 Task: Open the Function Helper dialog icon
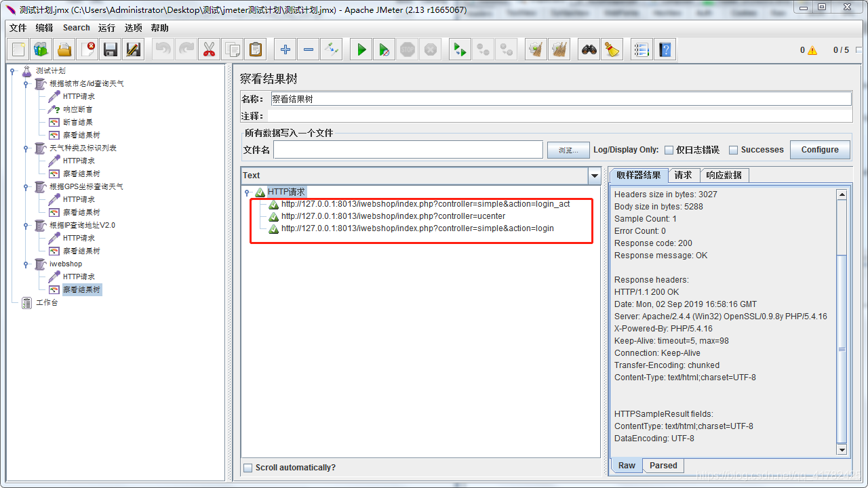pos(642,49)
